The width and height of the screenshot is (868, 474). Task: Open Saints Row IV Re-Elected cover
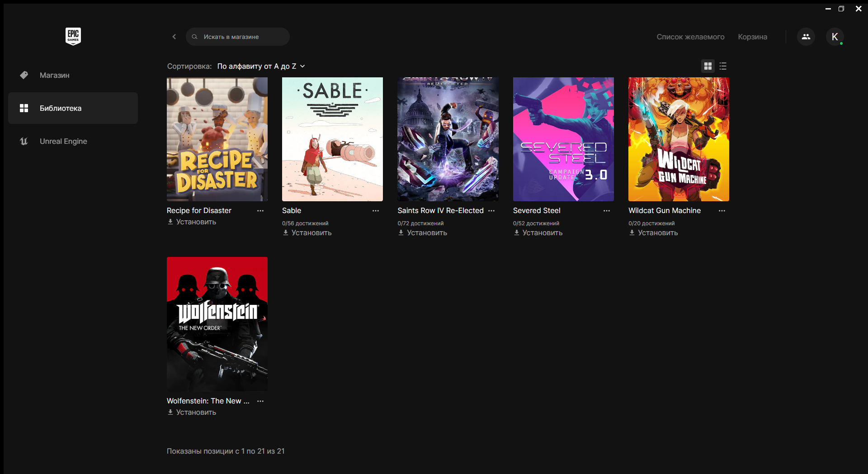[448, 139]
